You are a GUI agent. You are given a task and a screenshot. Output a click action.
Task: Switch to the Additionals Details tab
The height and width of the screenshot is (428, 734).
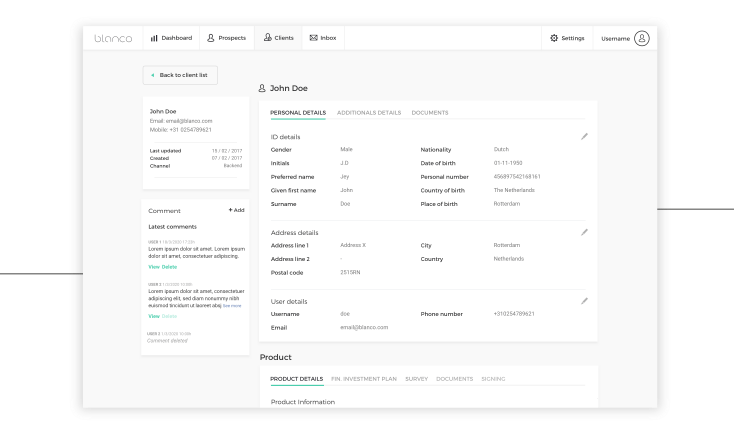(369, 113)
